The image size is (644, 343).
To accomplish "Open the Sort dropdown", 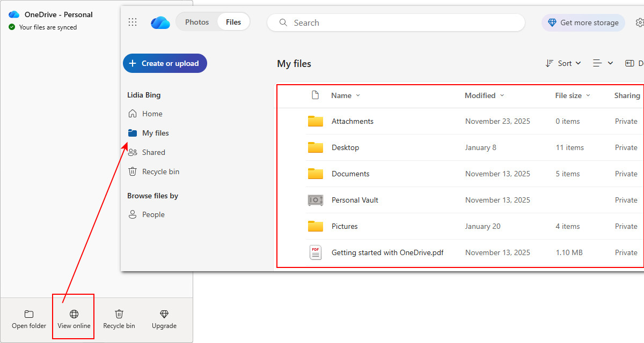I will point(563,63).
